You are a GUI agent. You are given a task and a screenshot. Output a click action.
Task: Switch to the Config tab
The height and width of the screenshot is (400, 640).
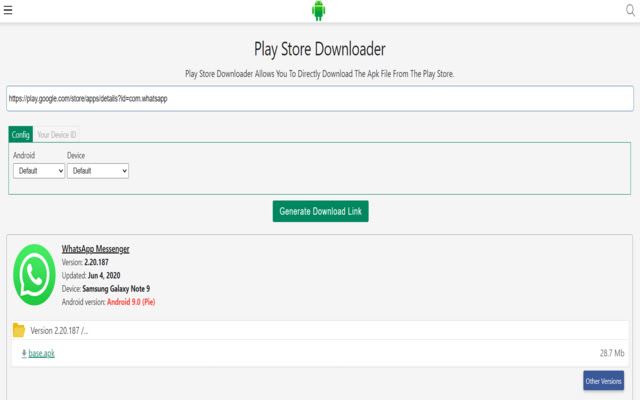[x=20, y=134]
